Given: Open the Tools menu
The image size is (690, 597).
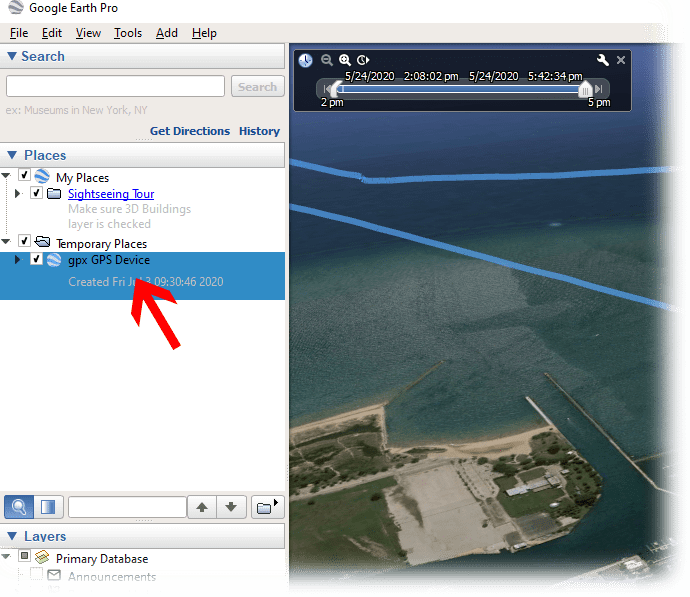Looking at the screenshot, I should pyautogui.click(x=128, y=33).
